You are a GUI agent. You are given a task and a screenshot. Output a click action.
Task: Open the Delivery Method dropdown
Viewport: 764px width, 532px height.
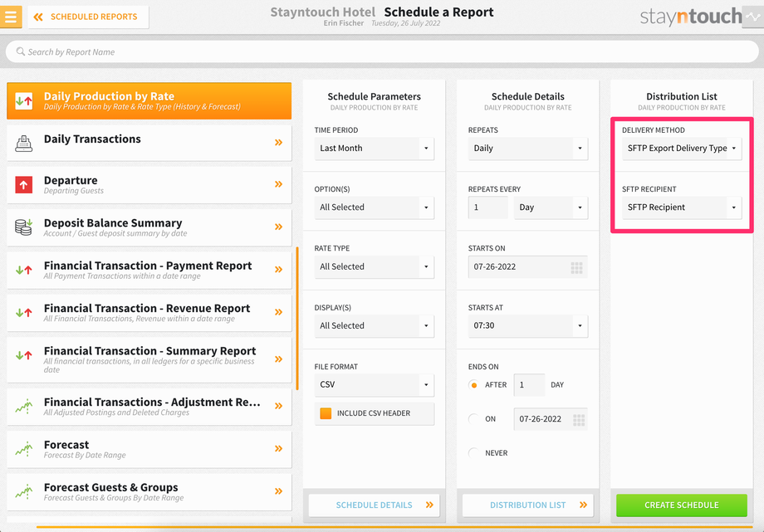pyautogui.click(x=682, y=148)
